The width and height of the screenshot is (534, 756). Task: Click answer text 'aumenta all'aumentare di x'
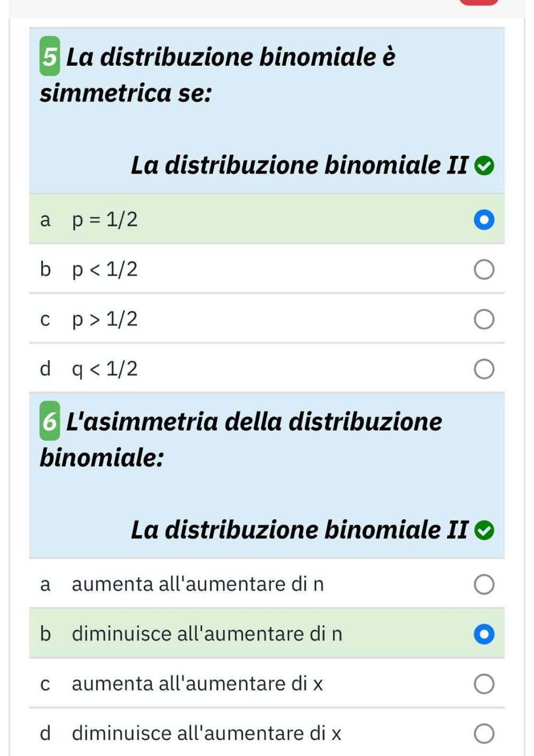(198, 684)
